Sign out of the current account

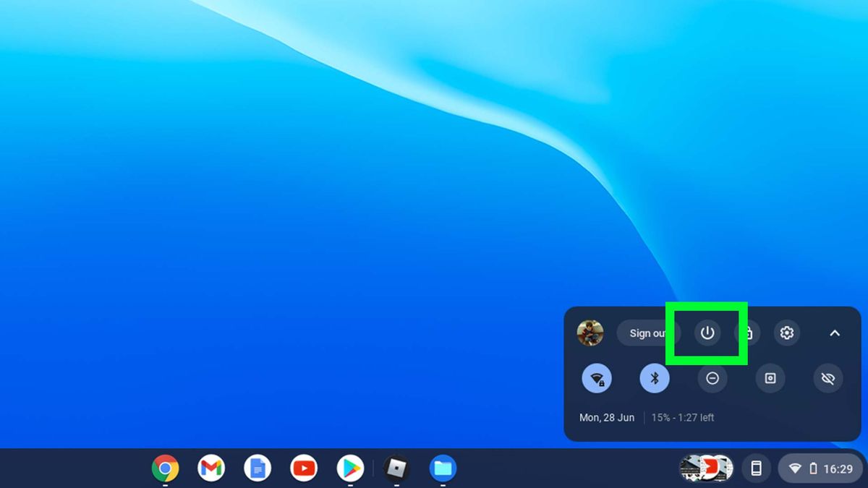pyautogui.click(x=649, y=333)
